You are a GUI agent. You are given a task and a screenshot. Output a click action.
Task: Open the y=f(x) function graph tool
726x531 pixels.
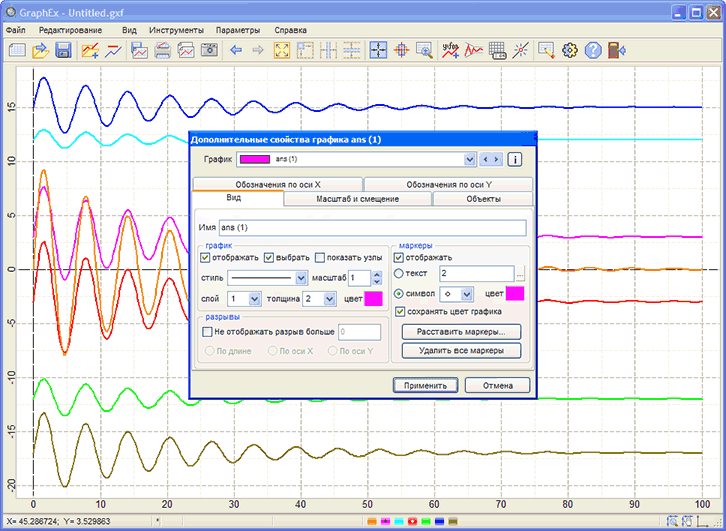tap(450, 50)
